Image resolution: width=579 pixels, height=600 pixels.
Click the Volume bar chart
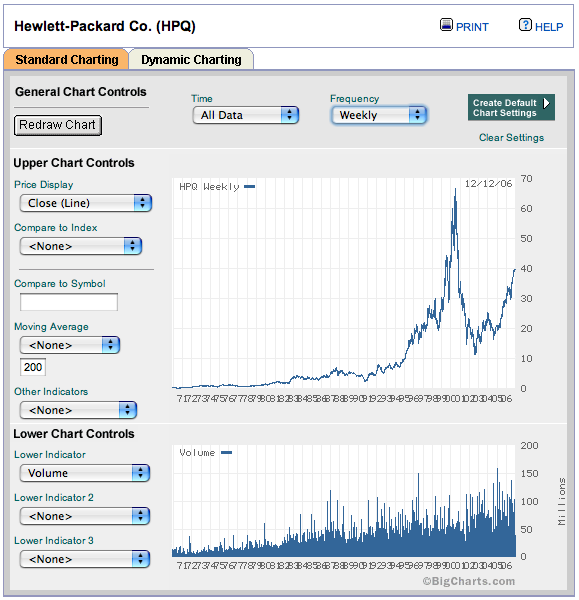tap(344, 501)
